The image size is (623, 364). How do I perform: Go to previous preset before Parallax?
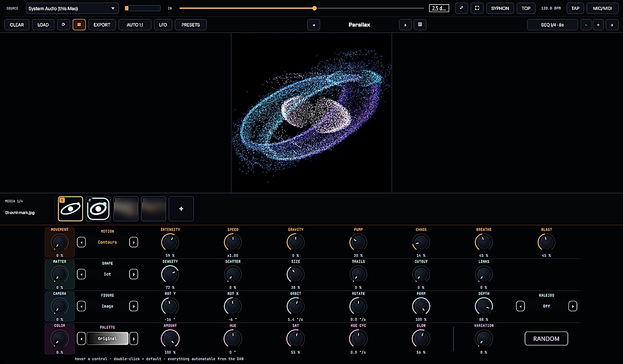pyautogui.click(x=314, y=25)
